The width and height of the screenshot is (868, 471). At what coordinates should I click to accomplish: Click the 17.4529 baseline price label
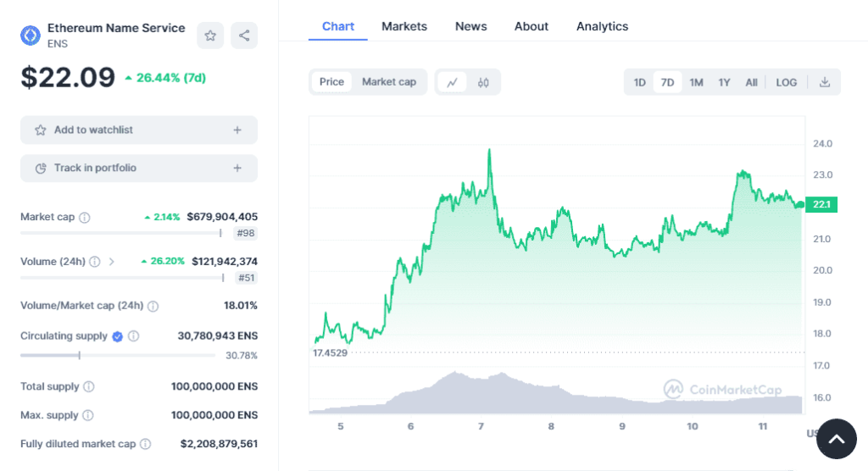pos(330,353)
